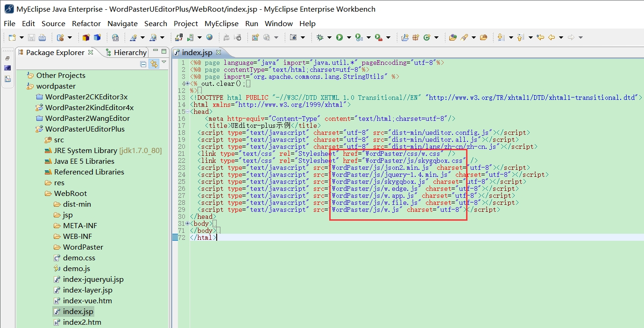Viewport: 644px width, 328px height.
Task: Expand the folded code at line 4
Action: (188, 84)
